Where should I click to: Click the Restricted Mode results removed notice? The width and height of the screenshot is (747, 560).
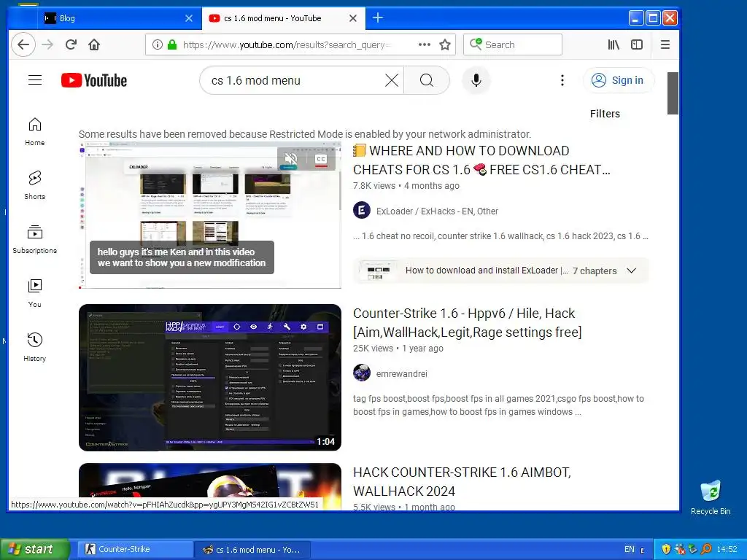(304, 134)
